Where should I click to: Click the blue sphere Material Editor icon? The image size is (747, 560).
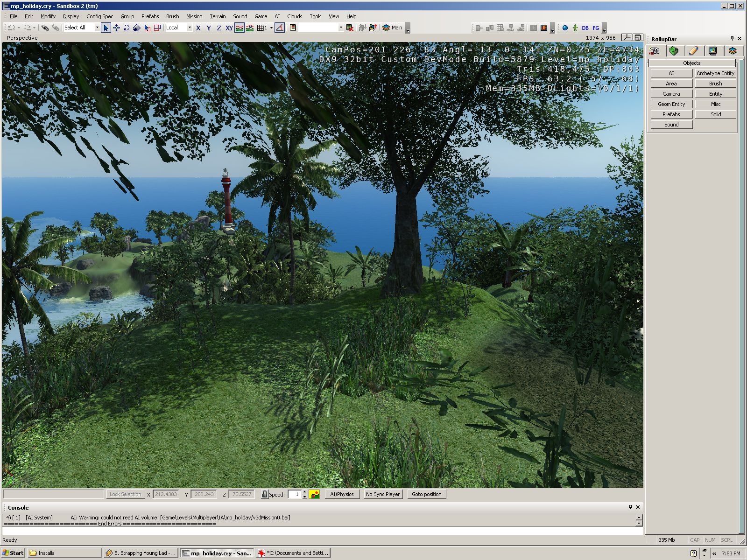point(565,28)
